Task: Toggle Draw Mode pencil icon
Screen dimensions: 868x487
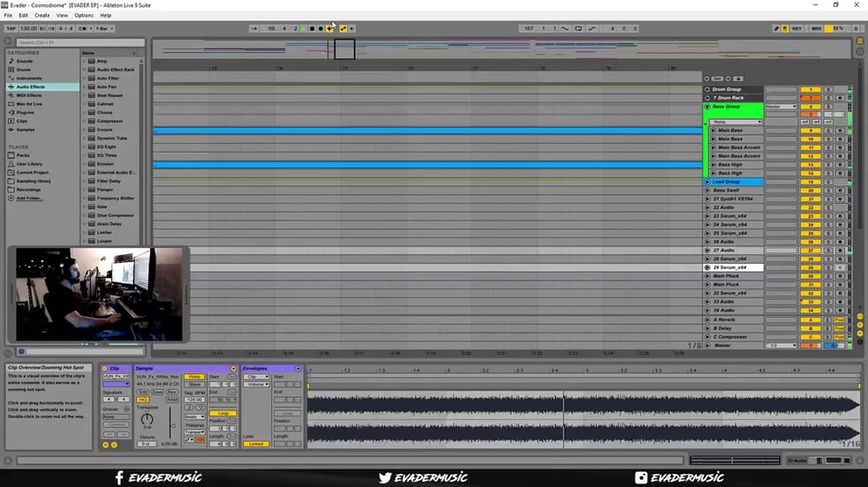Action: (x=775, y=28)
